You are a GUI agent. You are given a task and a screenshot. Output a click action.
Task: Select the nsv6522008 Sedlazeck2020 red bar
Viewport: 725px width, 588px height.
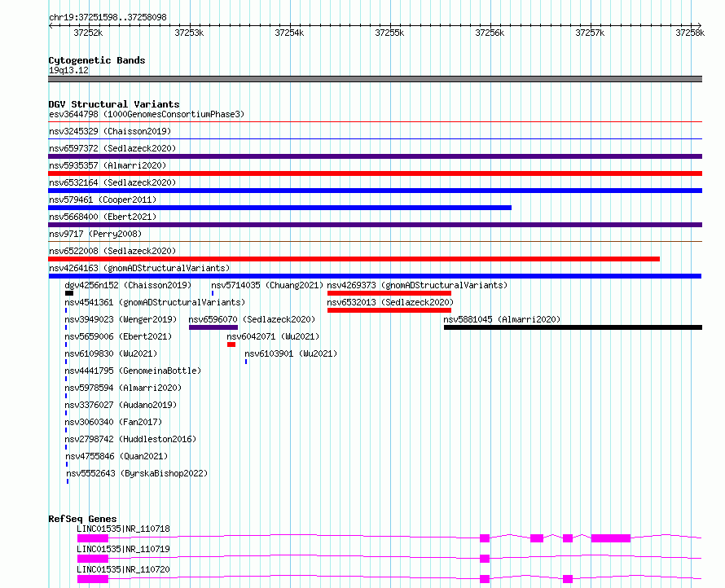point(354,259)
